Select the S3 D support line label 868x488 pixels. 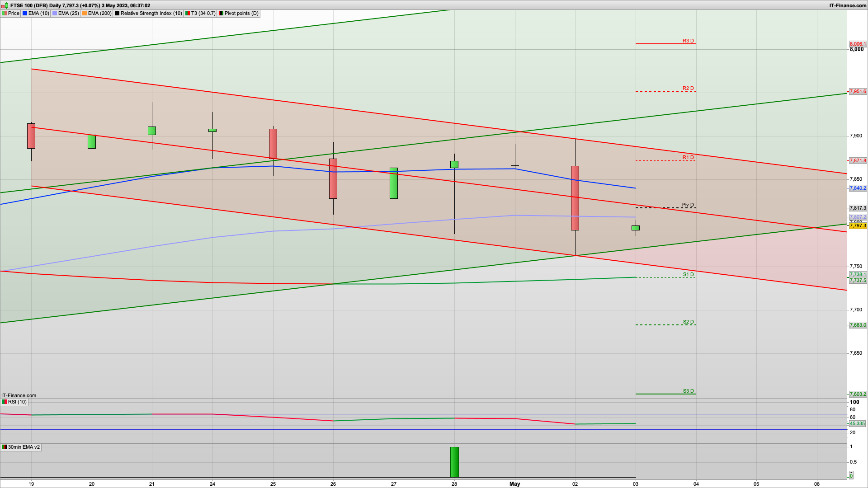(688, 391)
